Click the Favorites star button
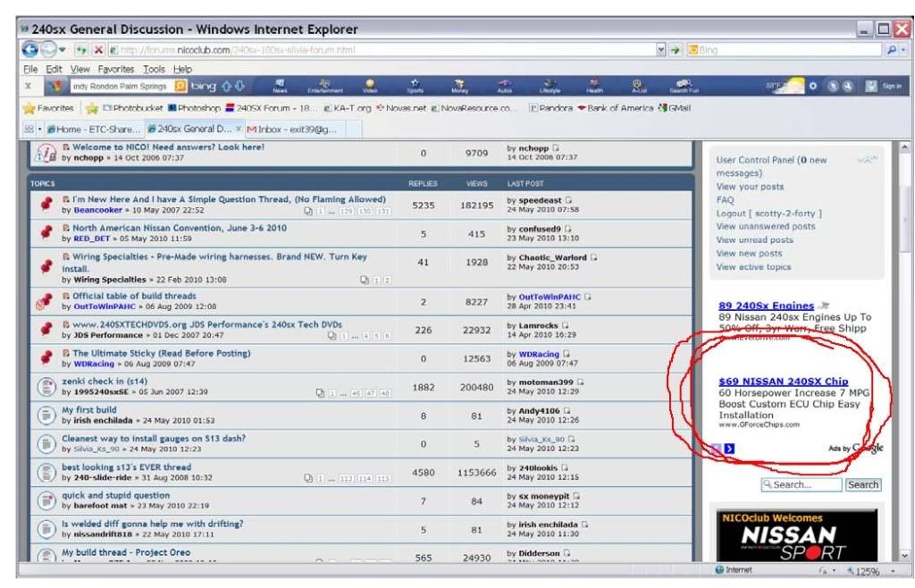 (x=48, y=108)
